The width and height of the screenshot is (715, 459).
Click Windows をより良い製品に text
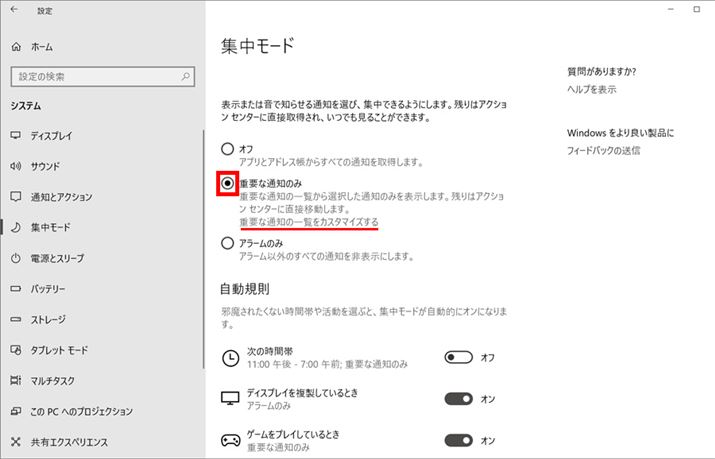(620, 133)
